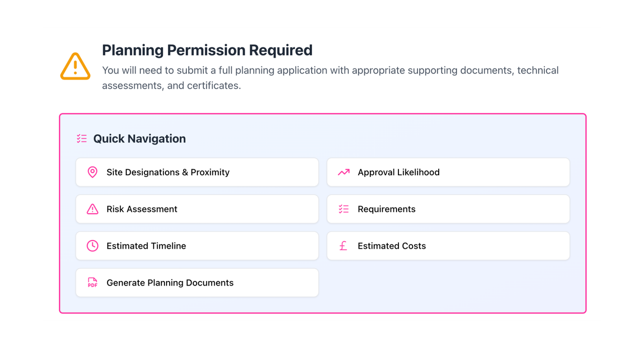Click the alert triangle icon for Risk Assessment

[93, 209]
